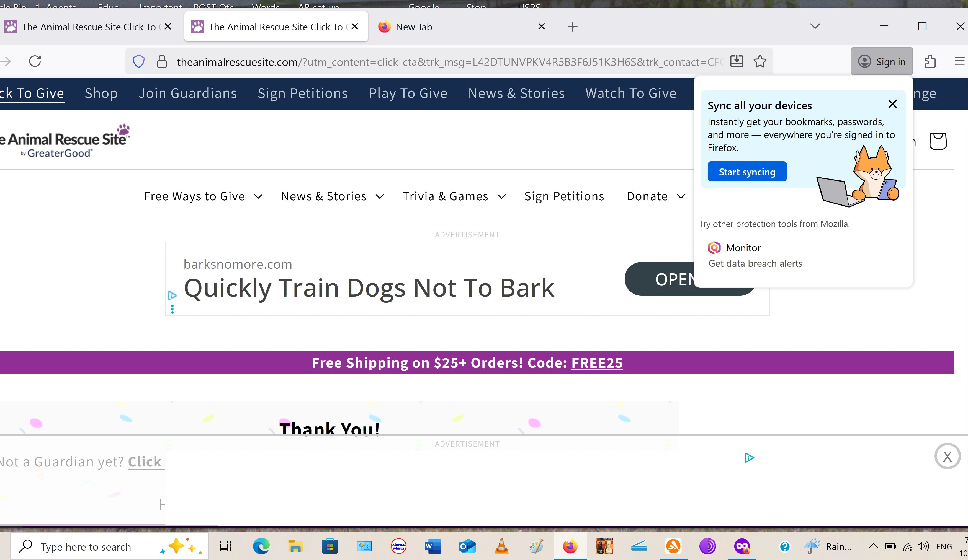Viewport: 968px width, 560px height.
Task: Open the shopping cart bag icon
Action: point(938,141)
